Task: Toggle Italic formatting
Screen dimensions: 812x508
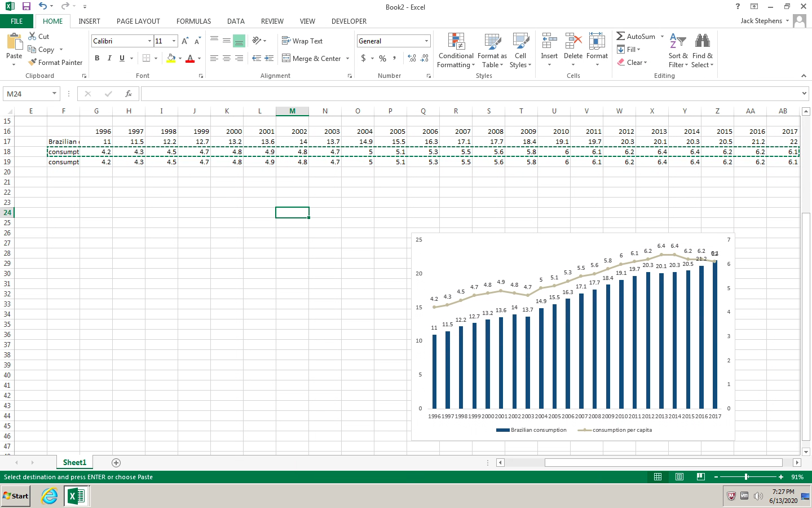Action: click(109, 58)
